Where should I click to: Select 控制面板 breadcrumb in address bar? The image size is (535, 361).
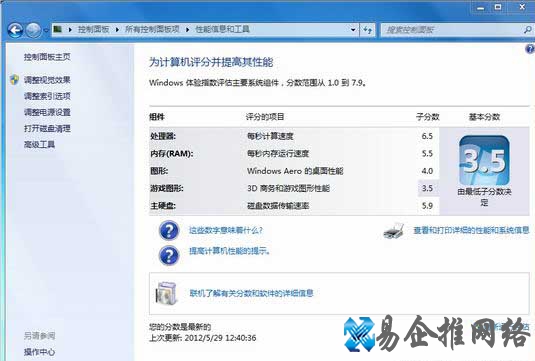(93, 29)
